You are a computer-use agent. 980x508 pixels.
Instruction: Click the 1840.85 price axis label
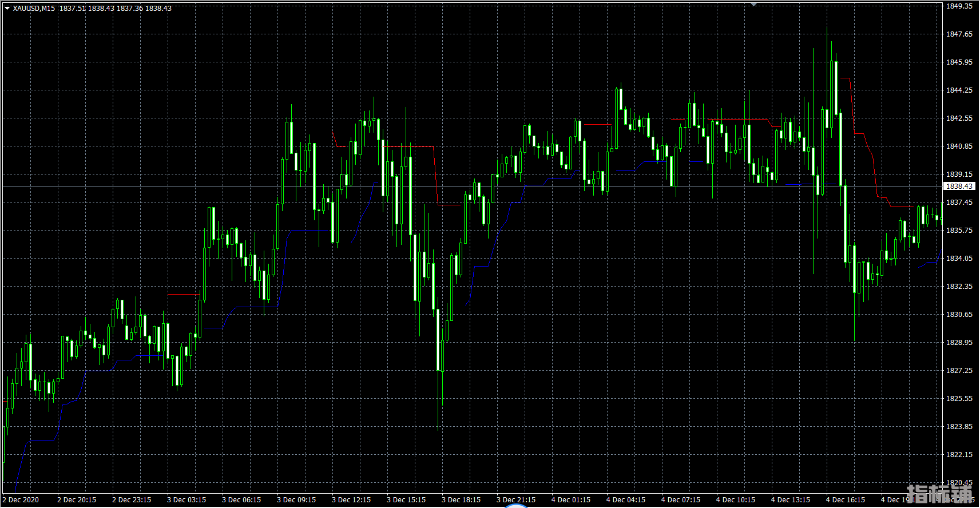click(x=959, y=146)
